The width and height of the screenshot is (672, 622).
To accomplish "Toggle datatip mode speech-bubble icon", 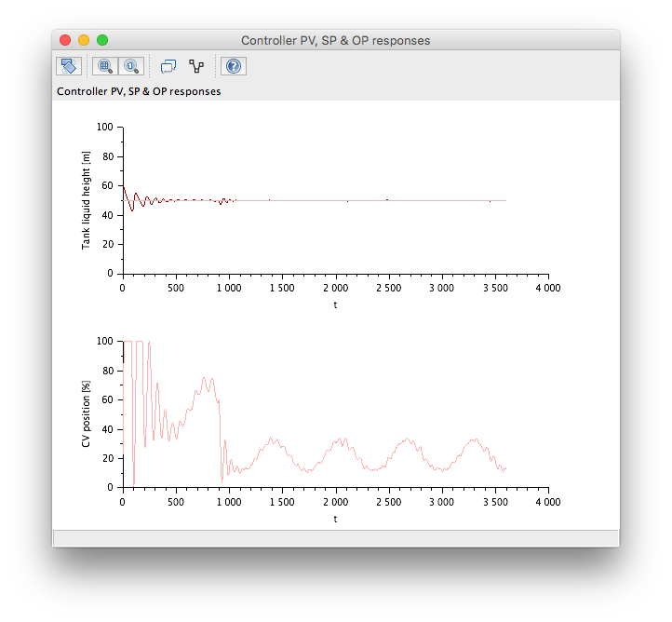I will coord(168,66).
